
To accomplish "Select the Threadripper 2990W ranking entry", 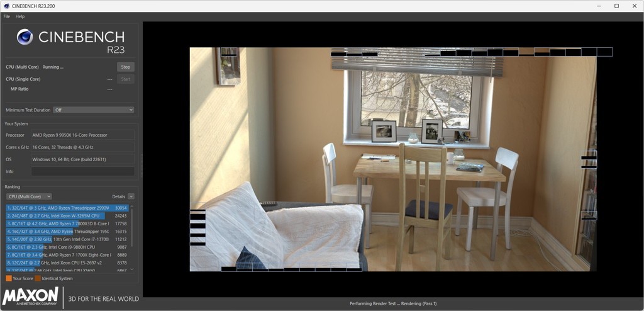I will (x=67, y=208).
